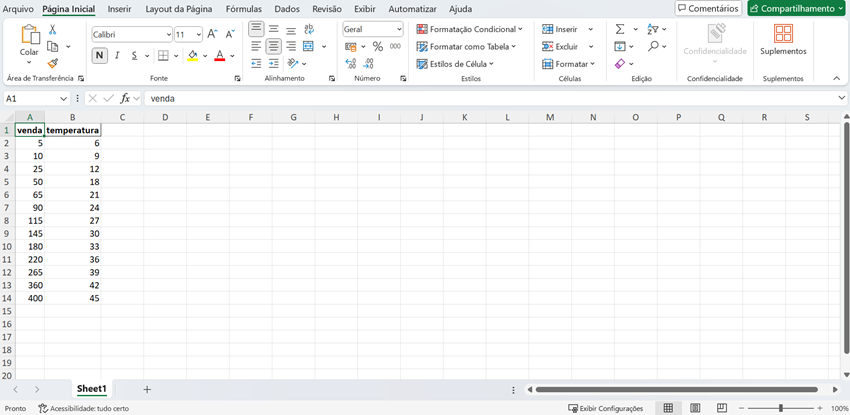850x415 pixels.
Task: Select the Format Painter brush icon
Action: (53, 63)
